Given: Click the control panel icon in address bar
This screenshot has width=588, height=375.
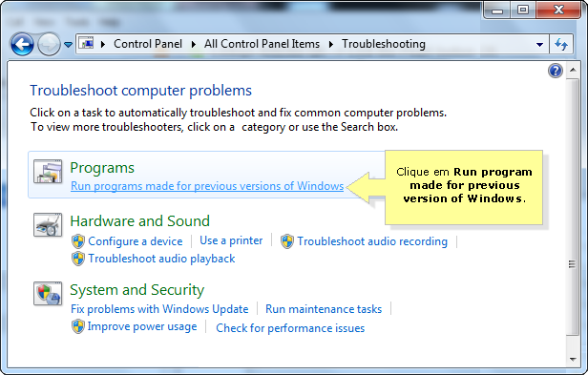Looking at the screenshot, I should pyautogui.click(x=87, y=44).
